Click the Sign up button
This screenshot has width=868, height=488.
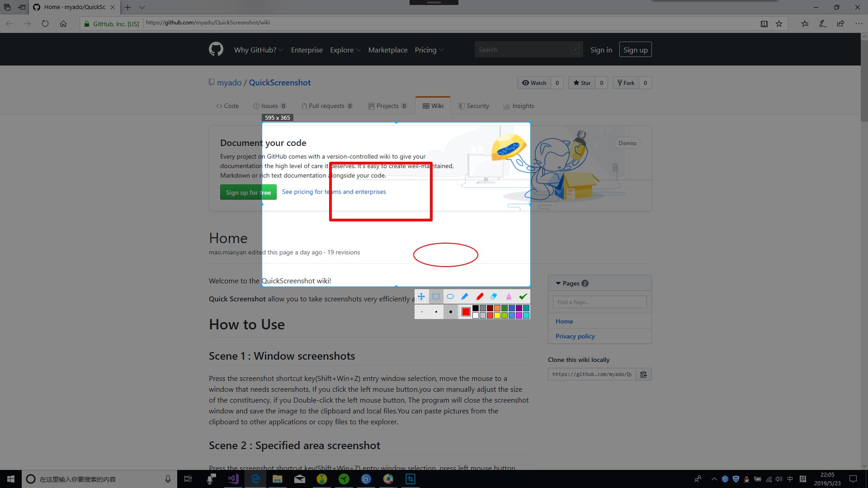pos(635,50)
